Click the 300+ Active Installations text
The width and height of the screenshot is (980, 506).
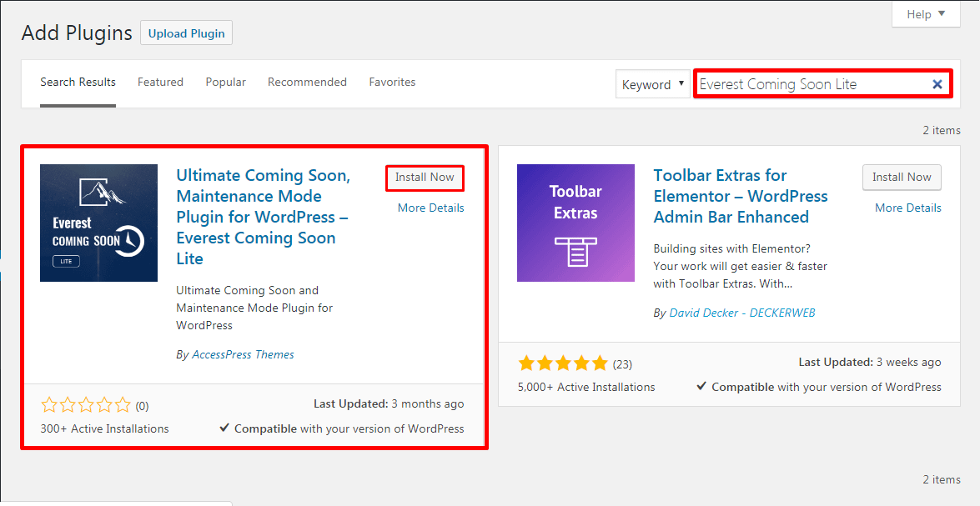pos(104,428)
